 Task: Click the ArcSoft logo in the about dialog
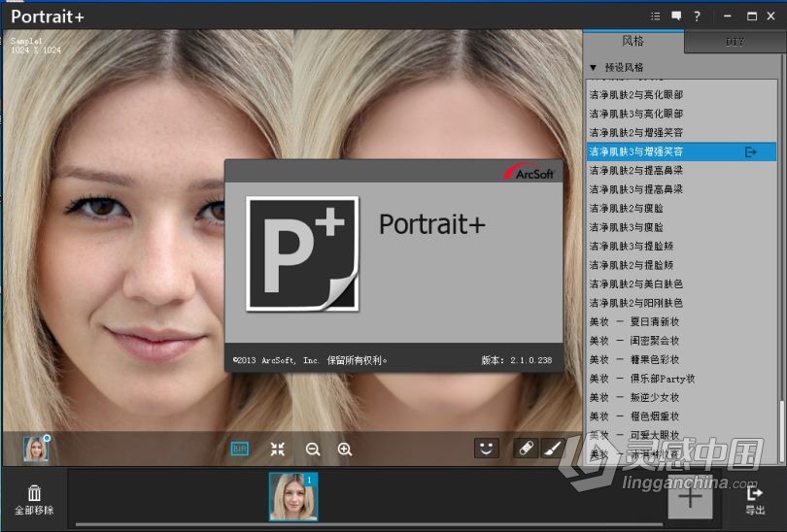tap(529, 172)
